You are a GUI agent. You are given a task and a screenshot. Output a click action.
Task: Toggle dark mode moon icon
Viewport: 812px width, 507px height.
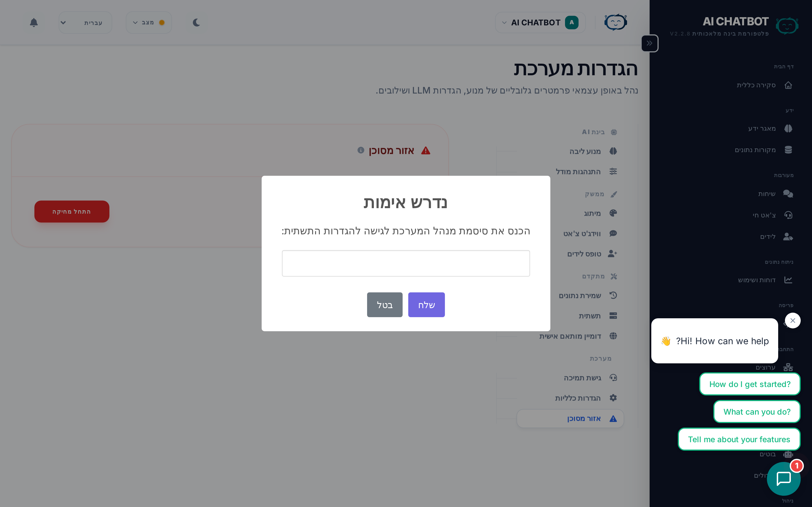click(x=196, y=23)
